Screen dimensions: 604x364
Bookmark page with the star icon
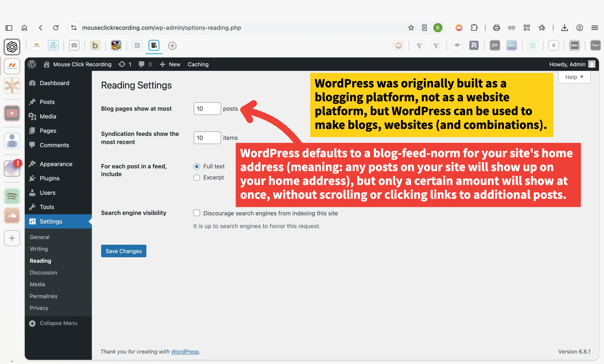click(411, 28)
